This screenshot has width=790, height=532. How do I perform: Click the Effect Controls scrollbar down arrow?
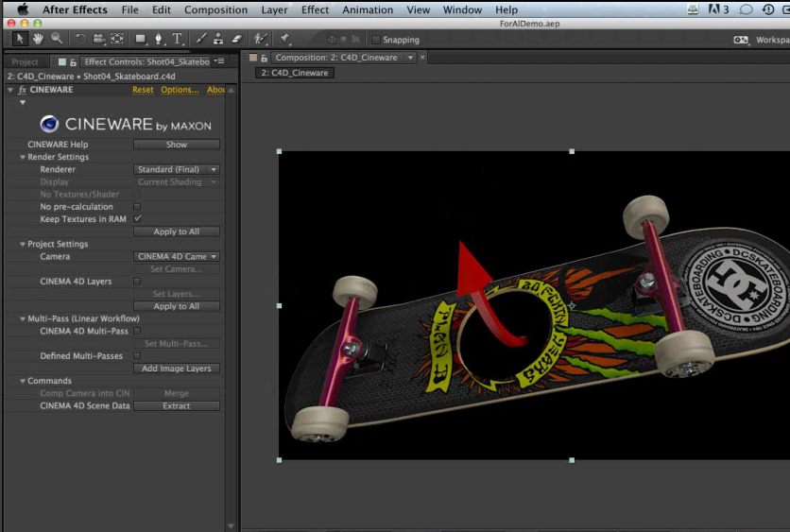click(231, 526)
